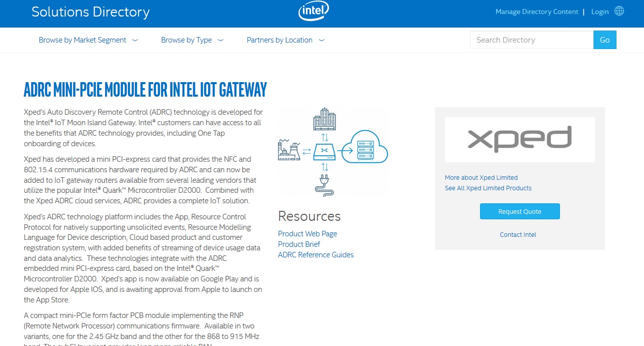Viewport: 644px width, 346px height.
Task: Click the Go search button
Action: click(x=604, y=40)
